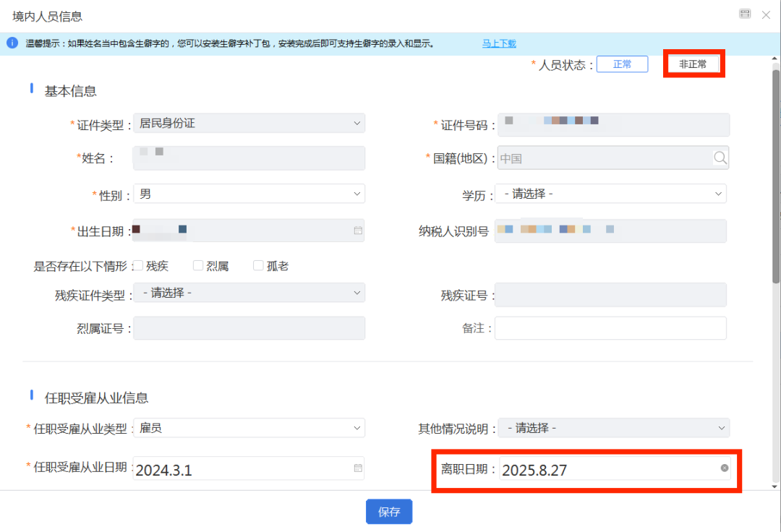Open the 性别 dropdown
Image resolution: width=781 pixels, height=532 pixels.
[x=249, y=194]
